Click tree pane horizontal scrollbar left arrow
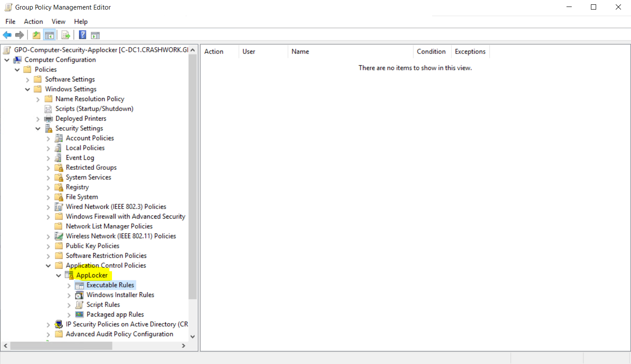The width and height of the screenshot is (631, 364). tap(5, 346)
